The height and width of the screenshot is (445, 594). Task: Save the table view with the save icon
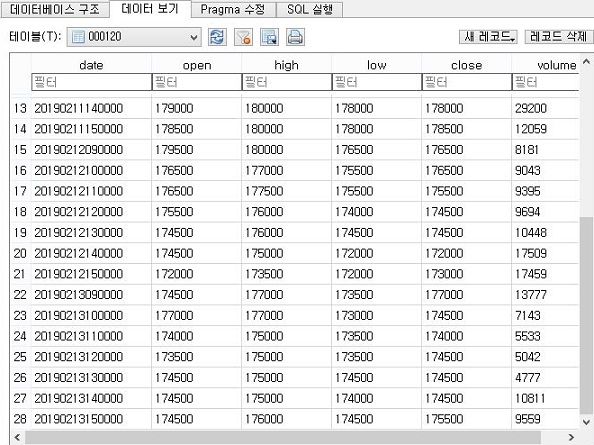click(269, 37)
